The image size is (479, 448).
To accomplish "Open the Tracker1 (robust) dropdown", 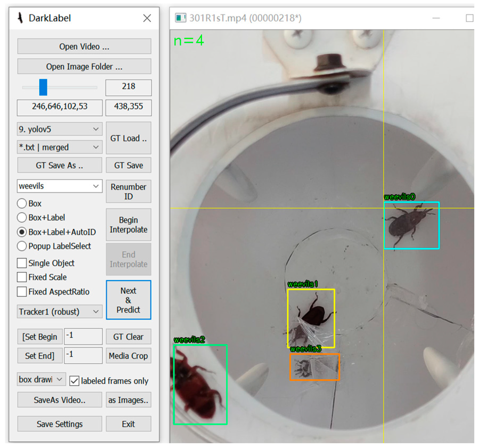I will tap(59, 312).
